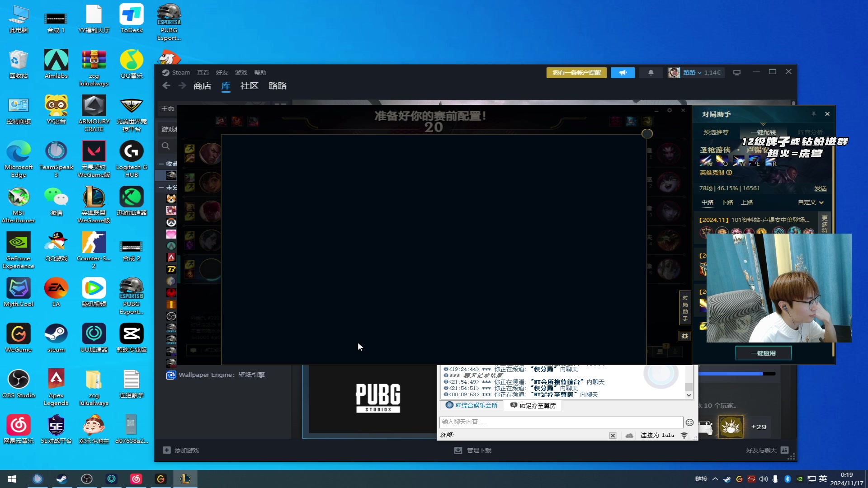Close the 对局助手 panel
Screen dimensions: 868x488
point(827,114)
